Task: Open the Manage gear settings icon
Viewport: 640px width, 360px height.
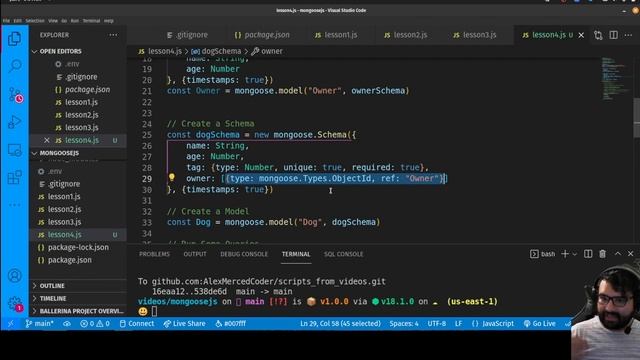Action: [15, 303]
